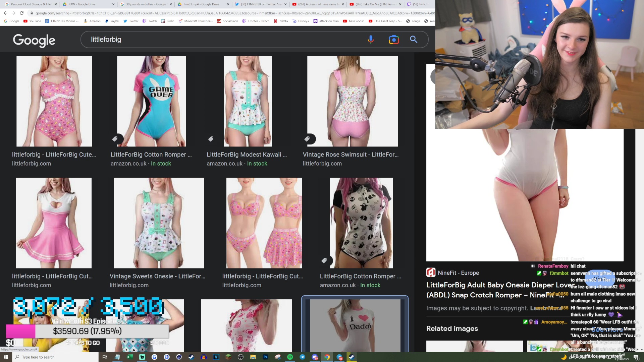Click the forward navigation arrow
This screenshot has height=362, width=644.
pyautogui.click(x=13, y=13)
